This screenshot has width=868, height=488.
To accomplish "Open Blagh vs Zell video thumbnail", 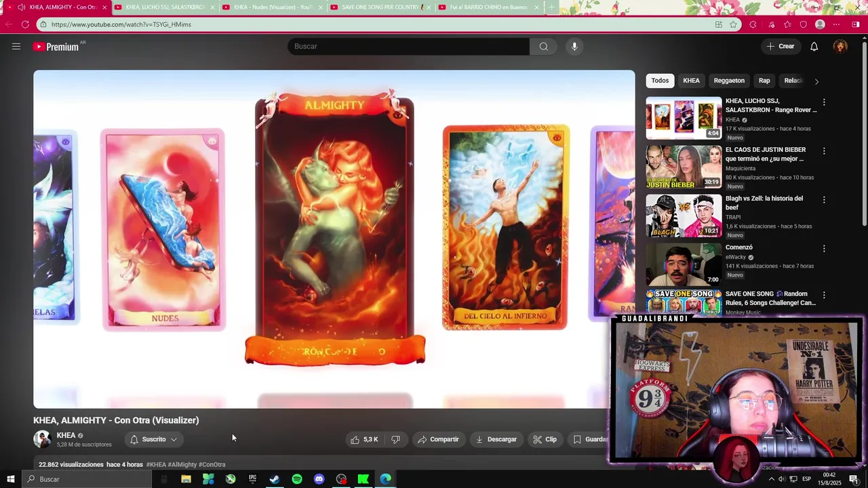I will pyautogui.click(x=684, y=216).
